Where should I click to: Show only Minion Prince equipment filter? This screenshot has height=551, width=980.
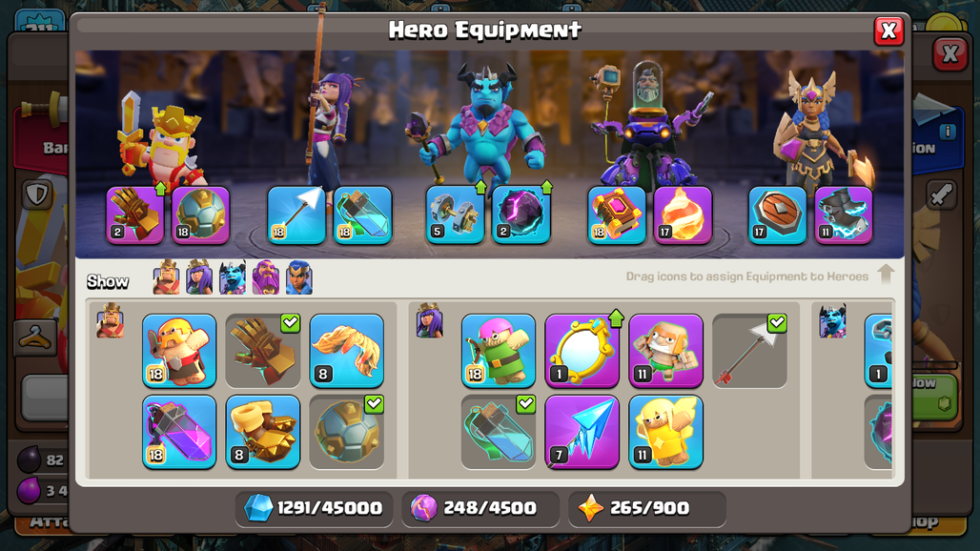(233, 277)
